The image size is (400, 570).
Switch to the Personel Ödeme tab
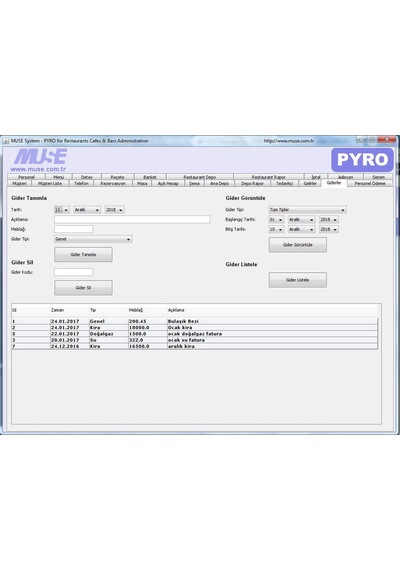pos(370,184)
